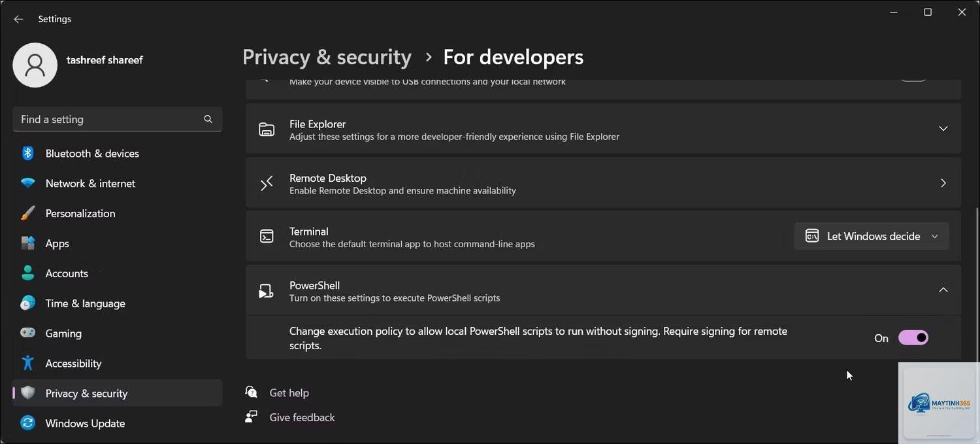This screenshot has width=980, height=444.
Task: Click the Change execution policy description text
Action: (x=538, y=338)
